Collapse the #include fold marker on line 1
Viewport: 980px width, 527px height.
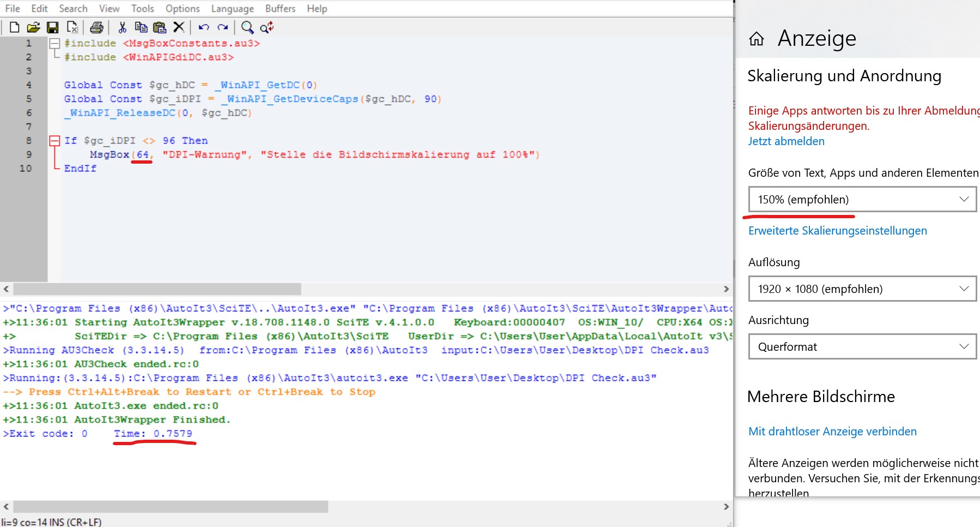point(55,43)
